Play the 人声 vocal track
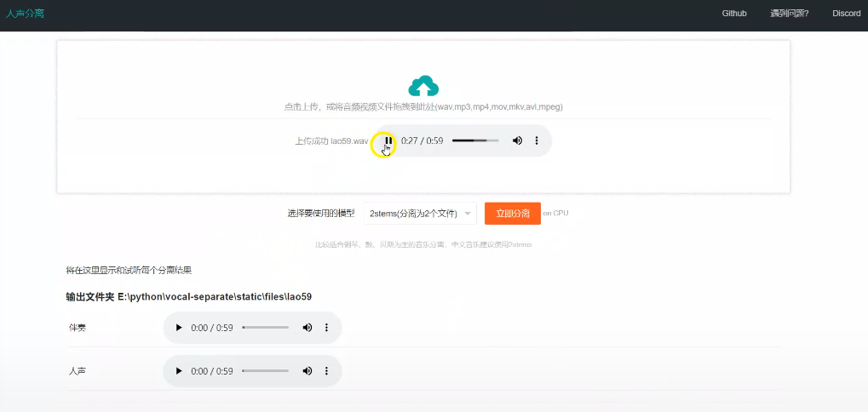Viewport: 868px width, 412px height. (179, 371)
